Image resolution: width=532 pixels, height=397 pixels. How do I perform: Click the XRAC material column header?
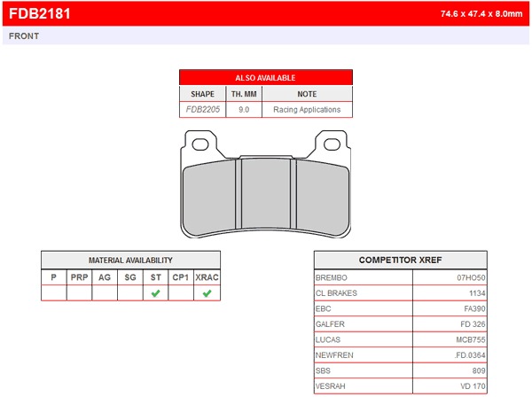(207, 277)
